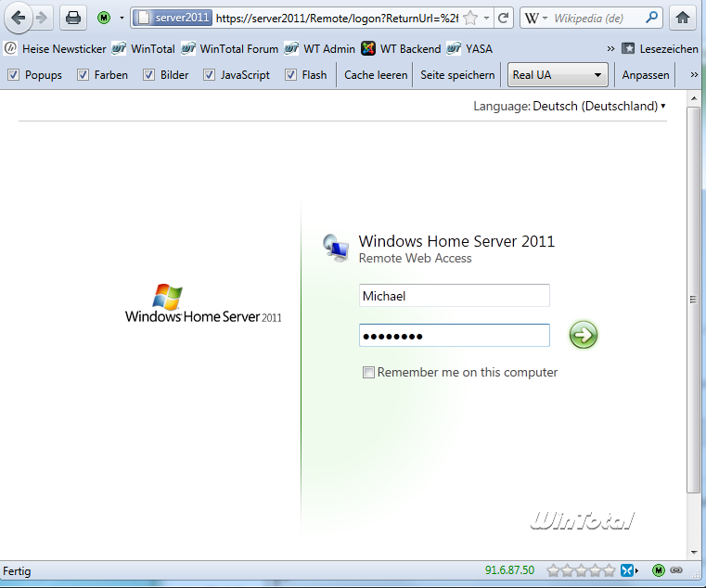Screen dimensions: 706x588
Task: Open the WT Backend bookmark
Action: [x=401, y=48]
